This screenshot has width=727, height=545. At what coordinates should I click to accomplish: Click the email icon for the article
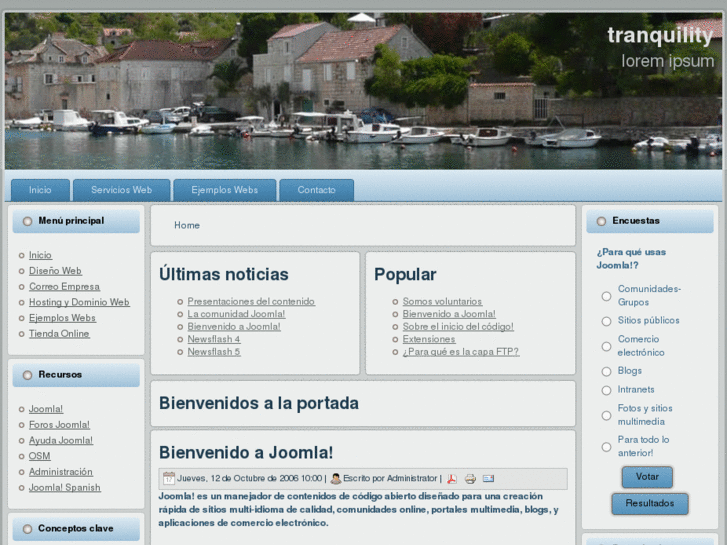pyautogui.click(x=488, y=478)
